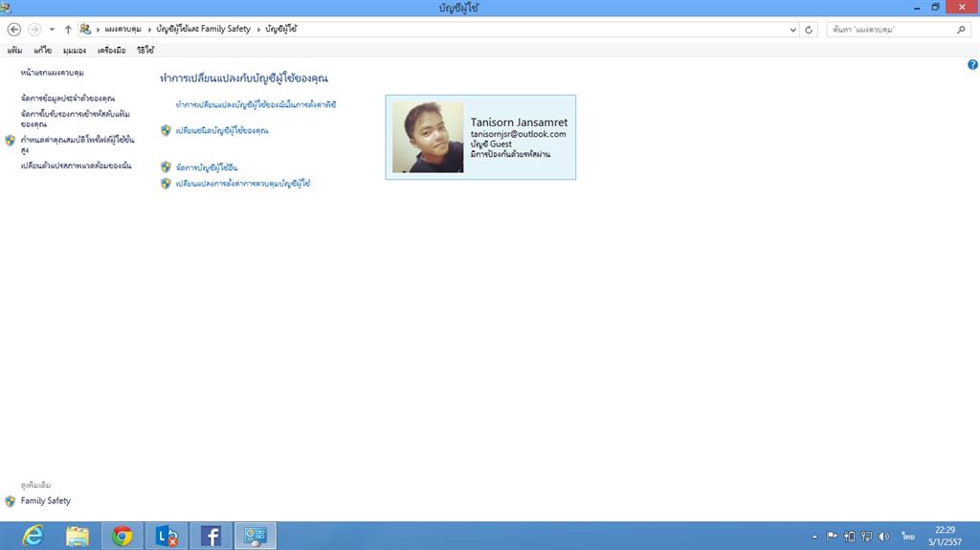Image resolution: width=980 pixels, height=550 pixels.
Task: Go to หน้าแรกแผงควบคุม link
Action: [52, 73]
